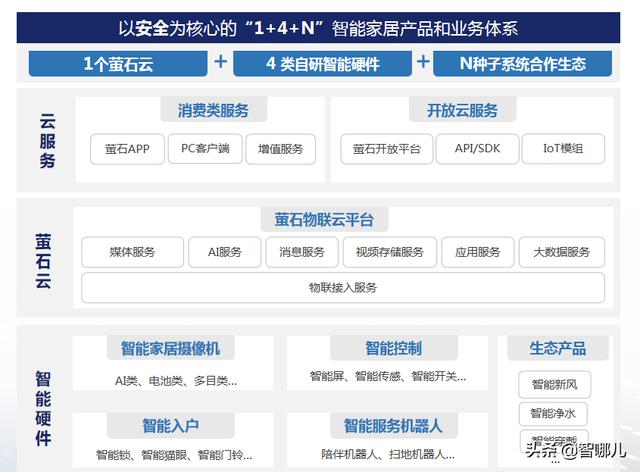Click the text 智能锁、智能猫眼、智能门铃

tap(174, 454)
